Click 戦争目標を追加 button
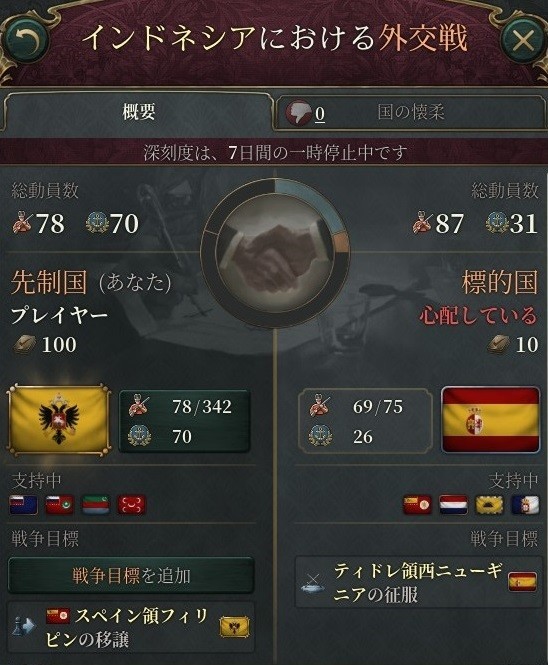The image size is (548, 665). coord(131,576)
